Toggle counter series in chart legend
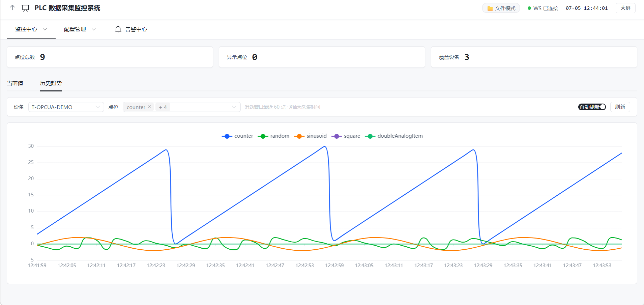644x305 pixels. tap(237, 136)
